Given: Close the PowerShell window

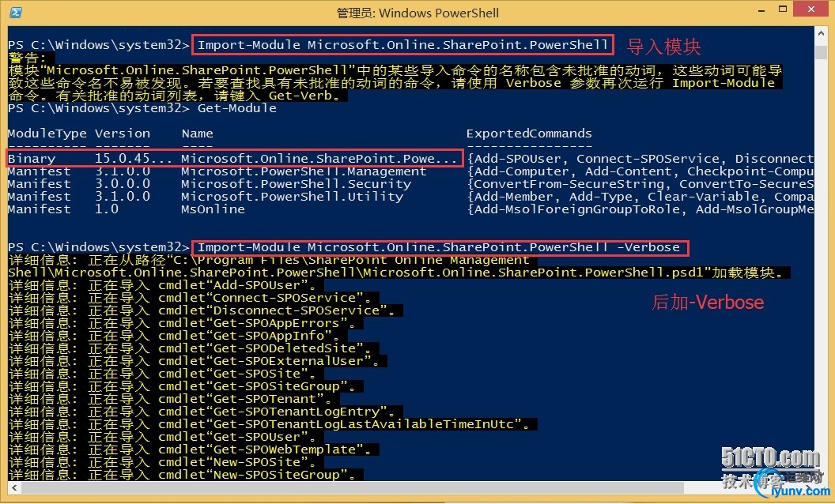Looking at the screenshot, I should (811, 9).
